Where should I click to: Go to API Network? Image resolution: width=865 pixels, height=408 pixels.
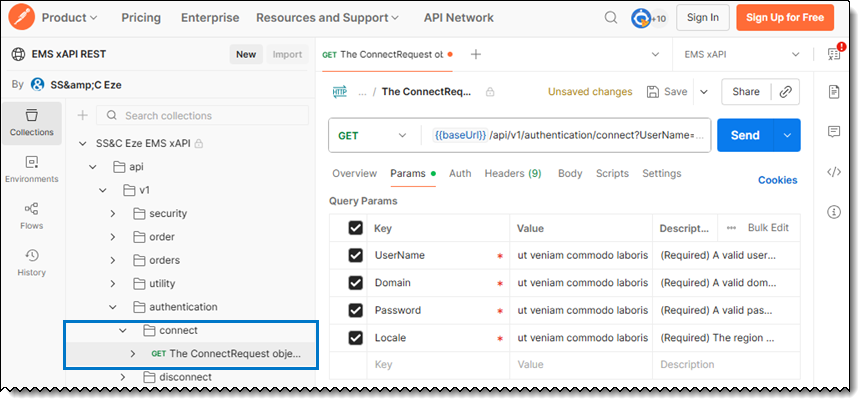coord(459,18)
